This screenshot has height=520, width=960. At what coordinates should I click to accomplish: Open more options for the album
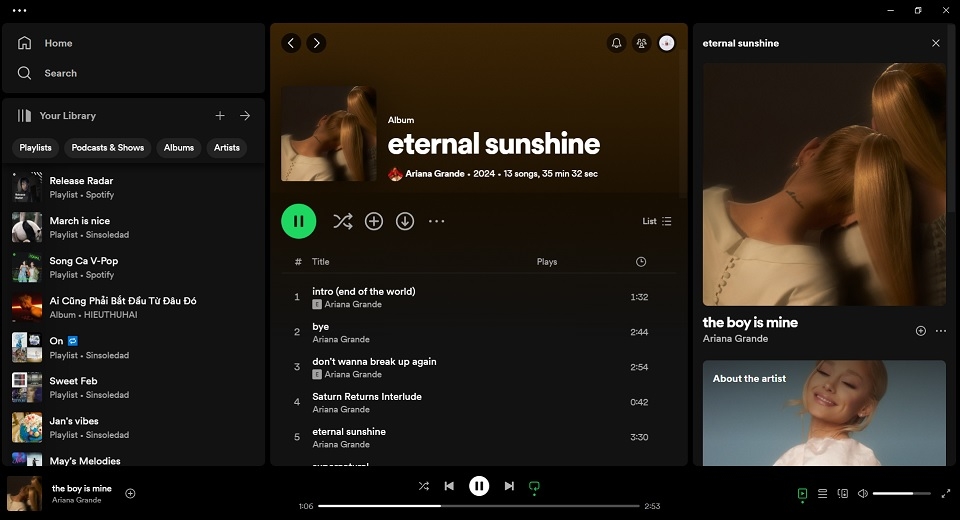coord(437,221)
